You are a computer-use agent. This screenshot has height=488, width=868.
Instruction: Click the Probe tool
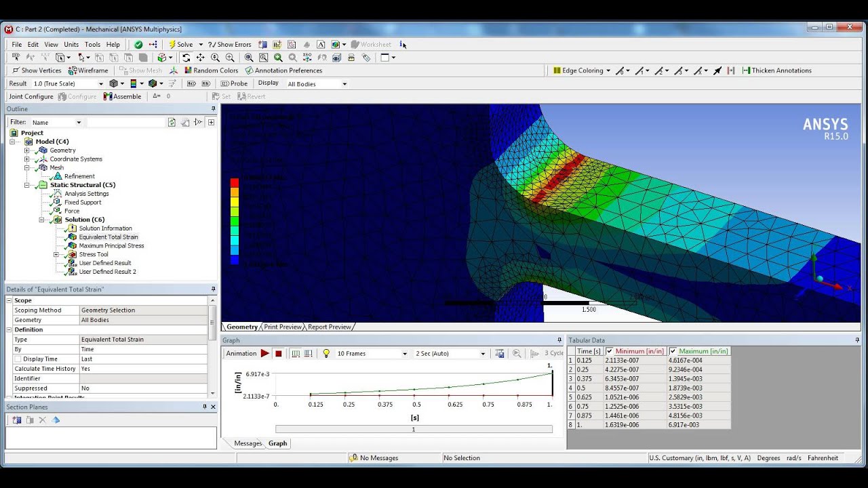235,83
